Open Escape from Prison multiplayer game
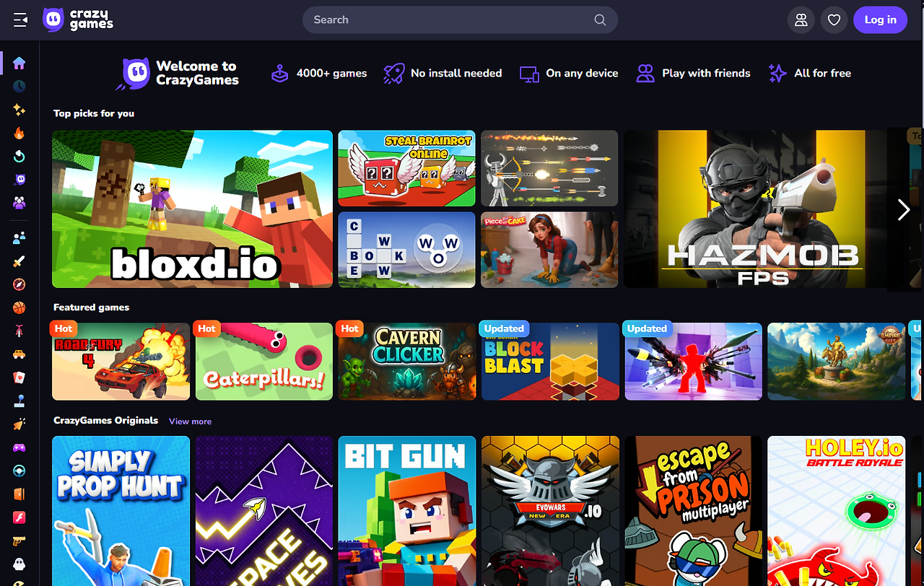The image size is (924, 586). click(x=693, y=511)
